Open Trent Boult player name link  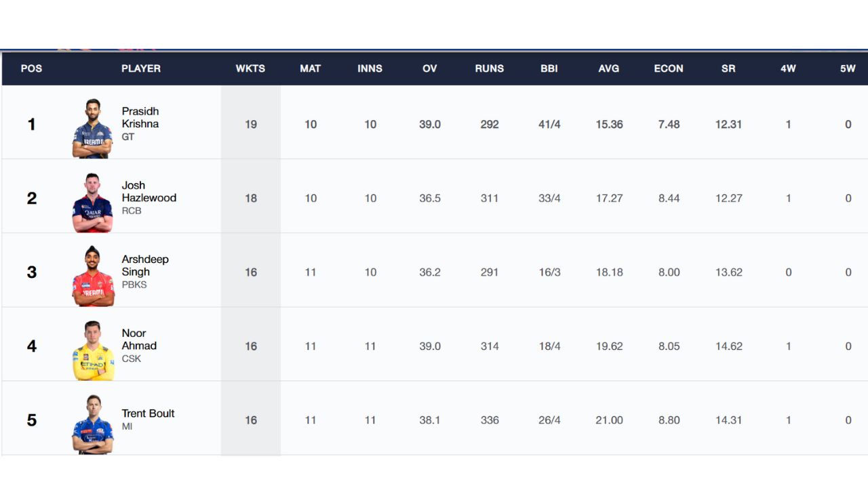pos(149,413)
